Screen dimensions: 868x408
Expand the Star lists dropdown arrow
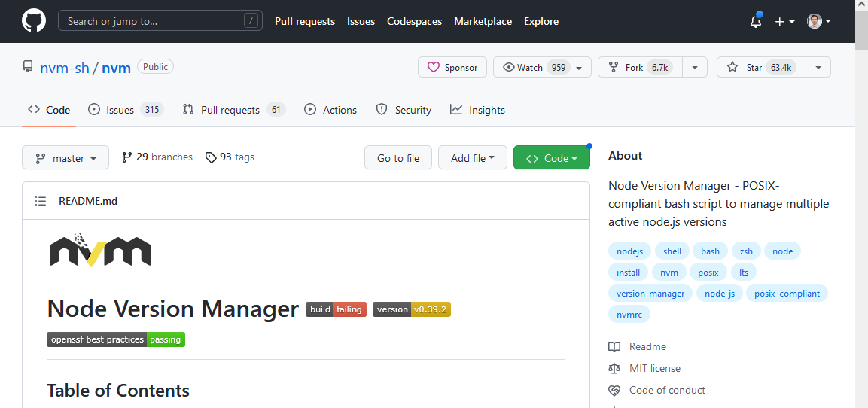(x=818, y=68)
